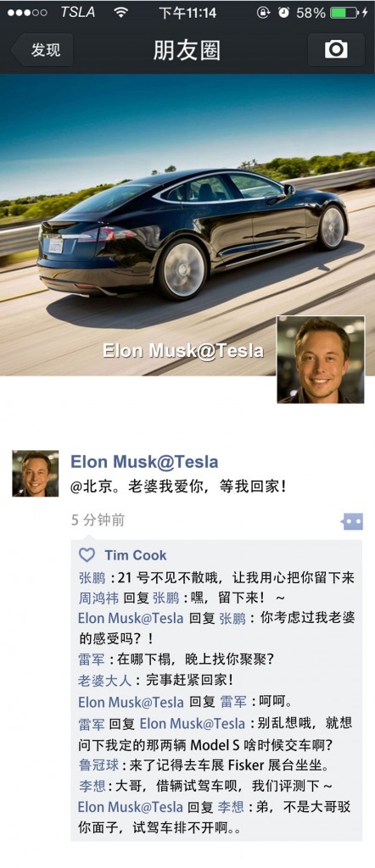Tap the rotation lock status icon

[x=264, y=13]
